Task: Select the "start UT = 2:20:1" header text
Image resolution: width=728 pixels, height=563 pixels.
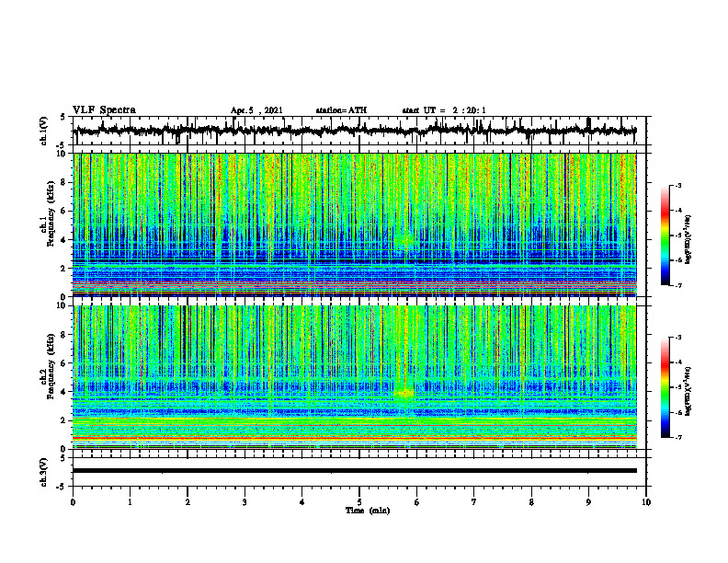Action: [x=444, y=110]
